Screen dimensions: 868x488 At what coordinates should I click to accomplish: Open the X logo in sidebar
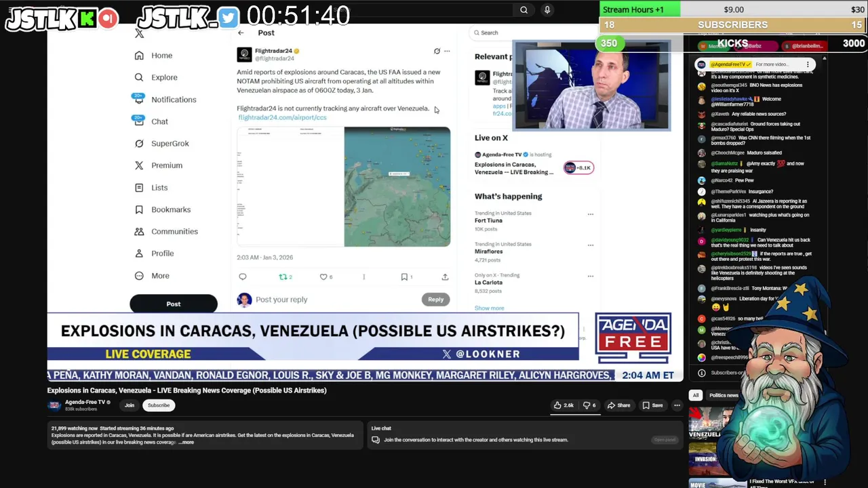click(x=139, y=33)
